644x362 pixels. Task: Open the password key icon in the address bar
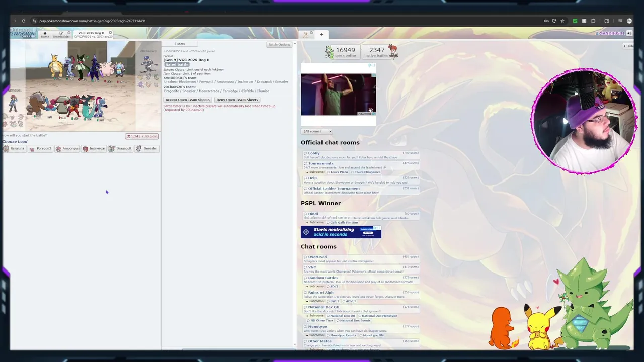click(x=546, y=21)
